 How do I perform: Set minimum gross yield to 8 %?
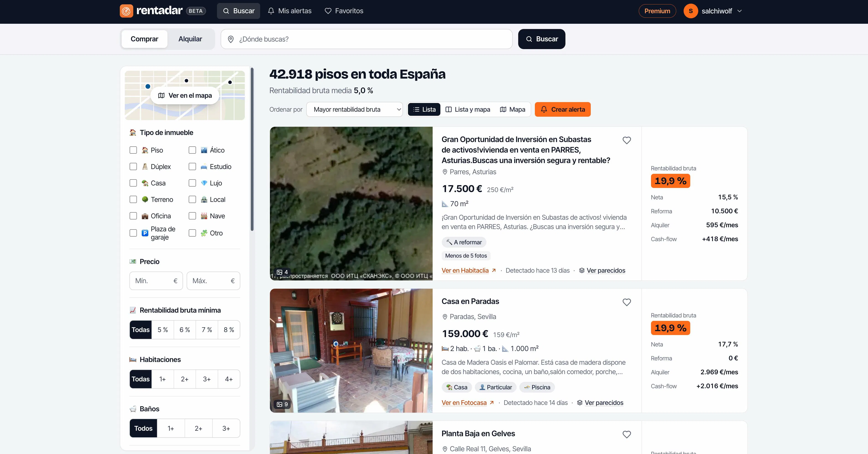(x=229, y=330)
